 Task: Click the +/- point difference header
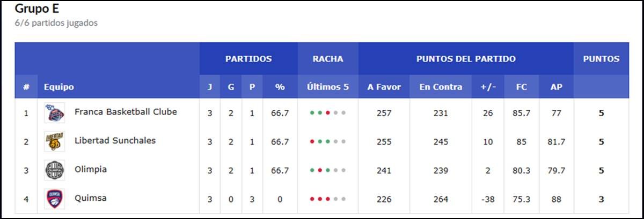pos(488,87)
